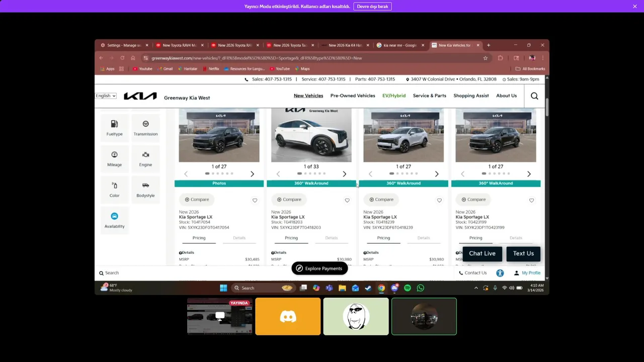The image size is (644, 362).
Task: Select Details tab for stock TG418239
Action: [x=424, y=238]
